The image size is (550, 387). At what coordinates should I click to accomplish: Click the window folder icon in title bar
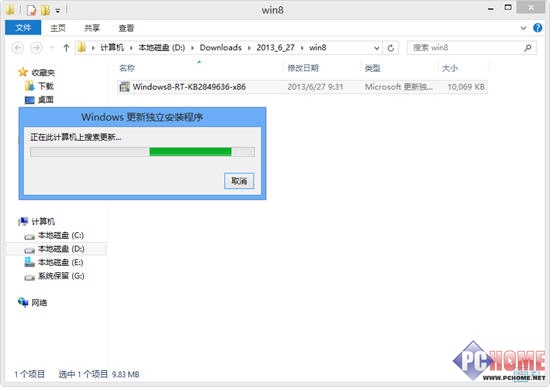(10, 10)
